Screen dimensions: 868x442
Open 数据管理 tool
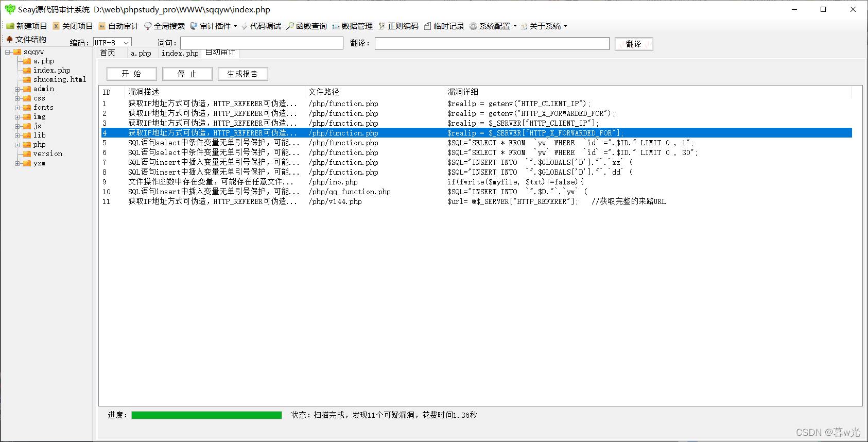pyautogui.click(x=352, y=26)
